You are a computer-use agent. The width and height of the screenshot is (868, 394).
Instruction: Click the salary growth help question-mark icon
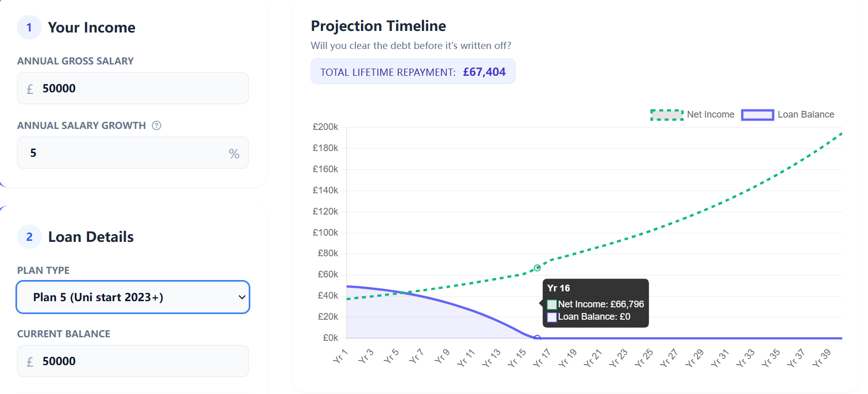point(157,125)
